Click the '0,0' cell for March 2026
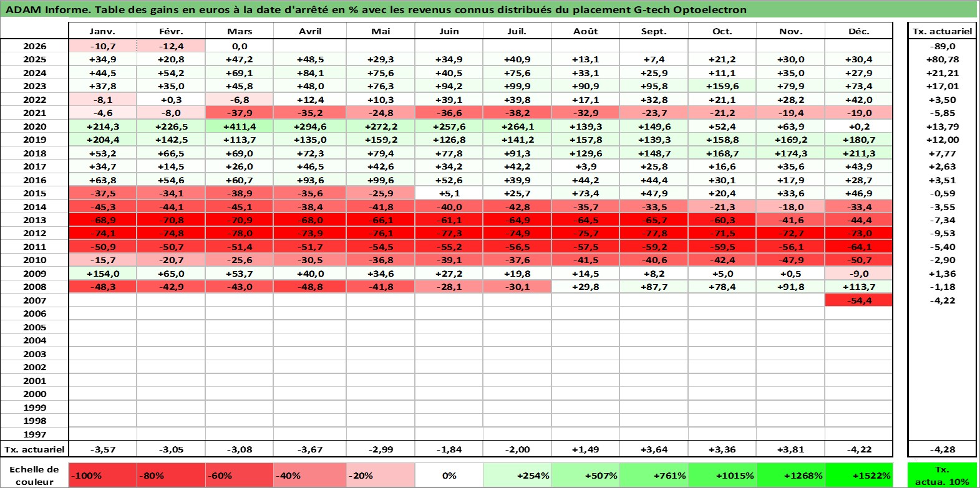The width and height of the screenshot is (980, 488). [240, 46]
